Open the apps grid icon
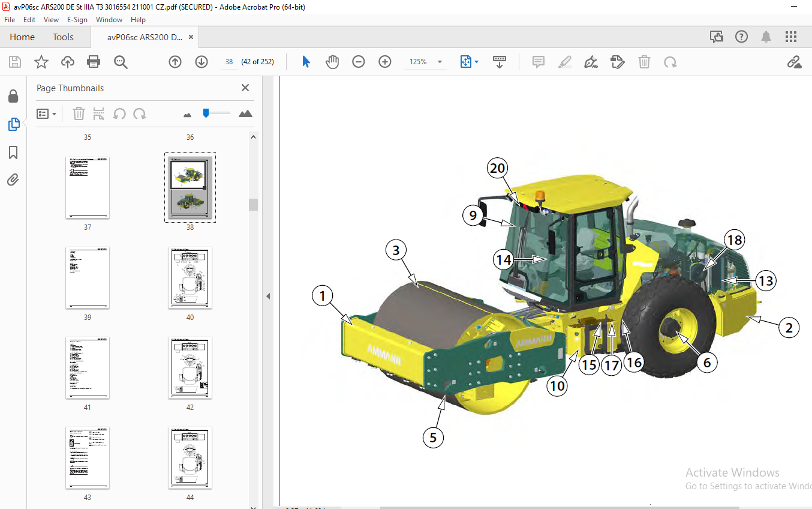This screenshot has height=509, width=812. (791, 37)
